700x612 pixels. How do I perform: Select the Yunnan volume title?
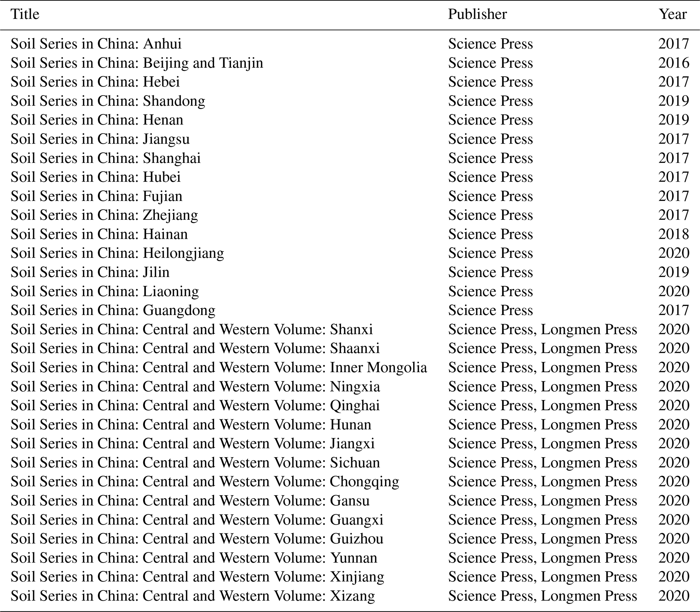pos(194,558)
